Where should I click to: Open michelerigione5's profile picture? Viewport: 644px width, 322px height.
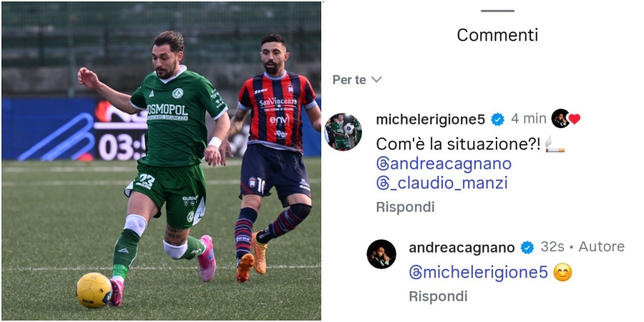pos(343,132)
